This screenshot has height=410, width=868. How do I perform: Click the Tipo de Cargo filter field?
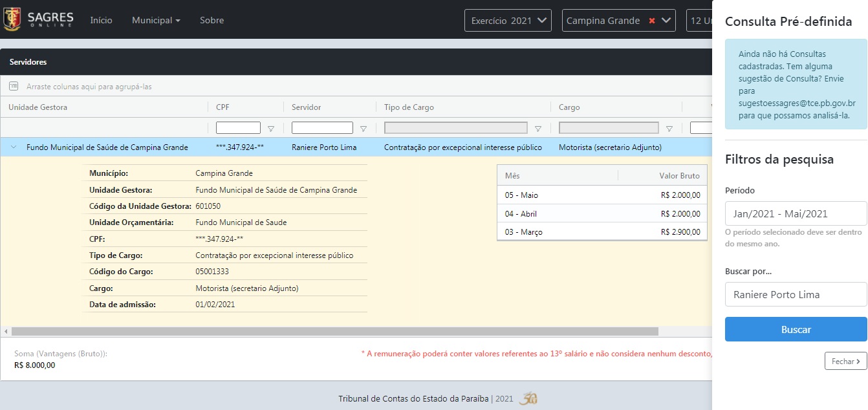pos(455,128)
